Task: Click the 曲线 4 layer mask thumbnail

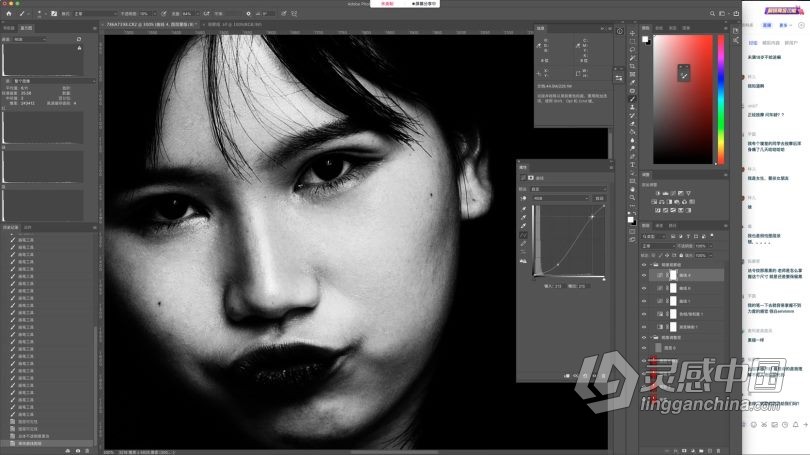Action: click(x=673, y=275)
